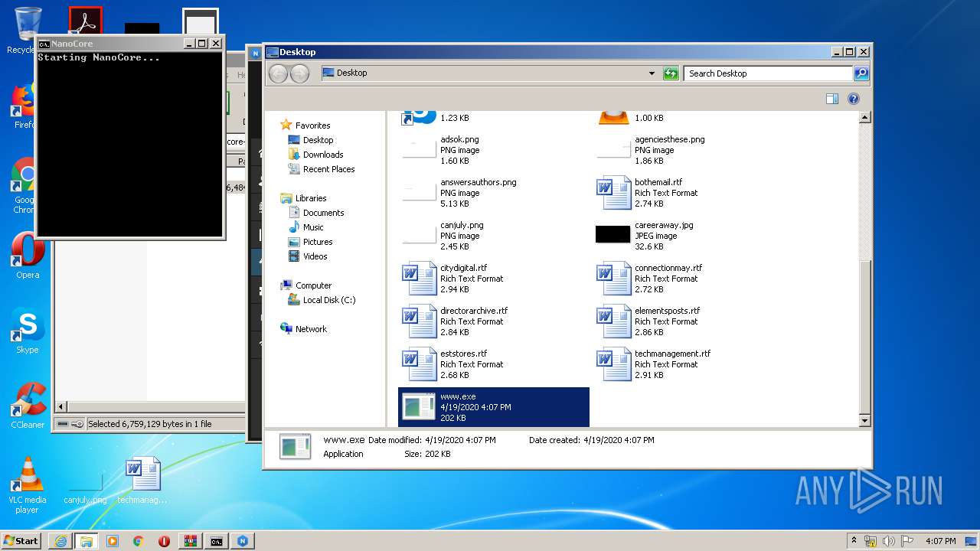Screen dimensions: 980x551
Task: Click the Start button
Action: click(21, 540)
